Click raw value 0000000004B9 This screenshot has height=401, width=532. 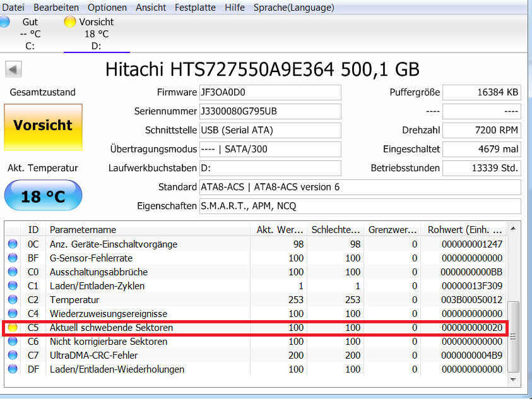pos(472,356)
